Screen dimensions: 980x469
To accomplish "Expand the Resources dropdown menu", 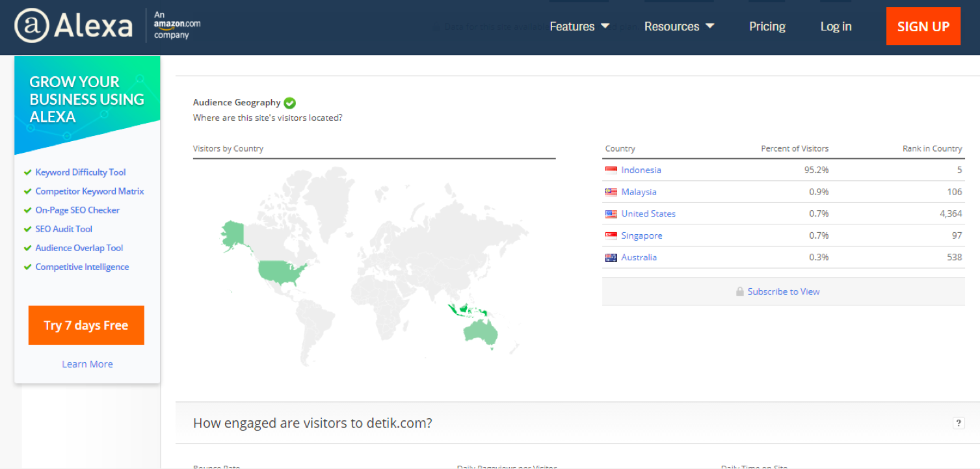I will (x=680, y=27).
